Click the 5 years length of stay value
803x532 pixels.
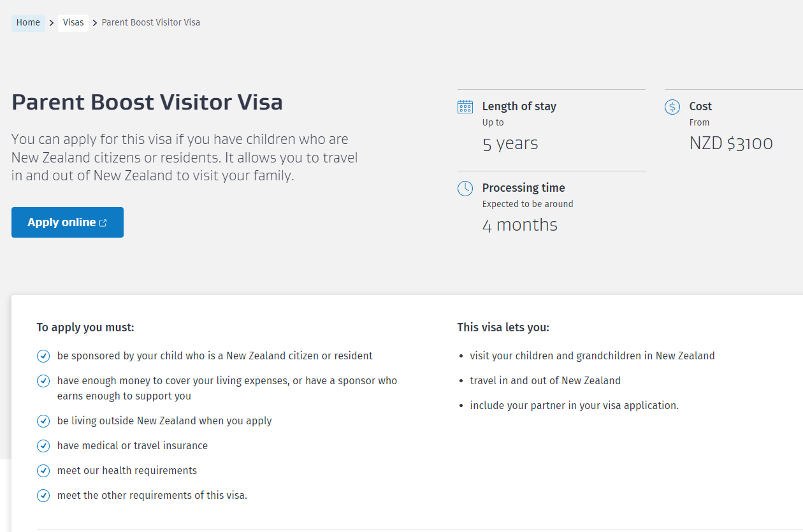point(510,143)
